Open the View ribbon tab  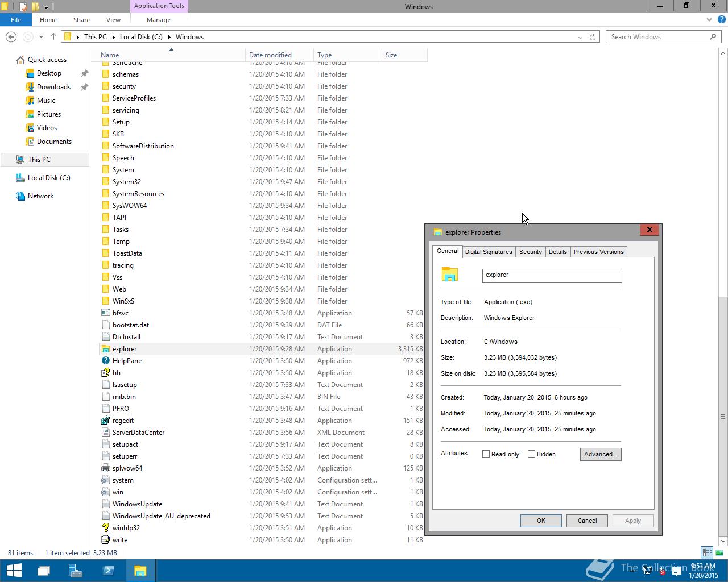[113, 20]
